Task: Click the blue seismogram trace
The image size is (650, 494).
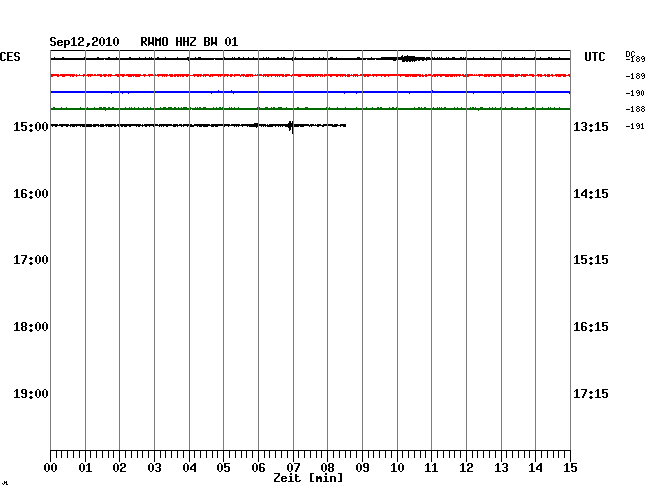Action: [310, 92]
